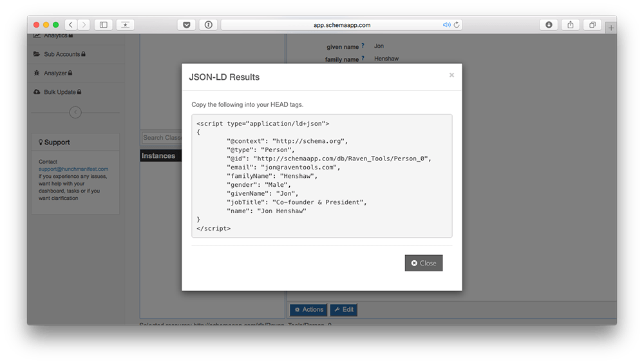
Task: Click the 'Jon' given name value
Action: click(x=379, y=46)
